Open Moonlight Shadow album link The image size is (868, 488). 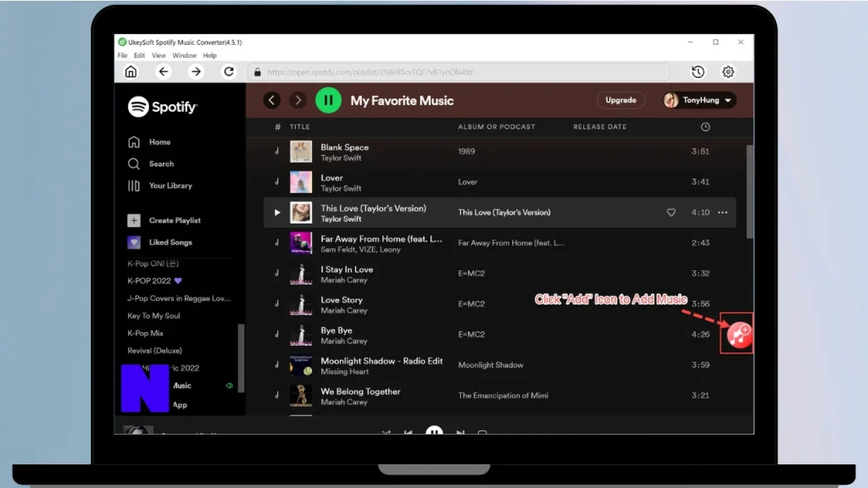pos(491,365)
